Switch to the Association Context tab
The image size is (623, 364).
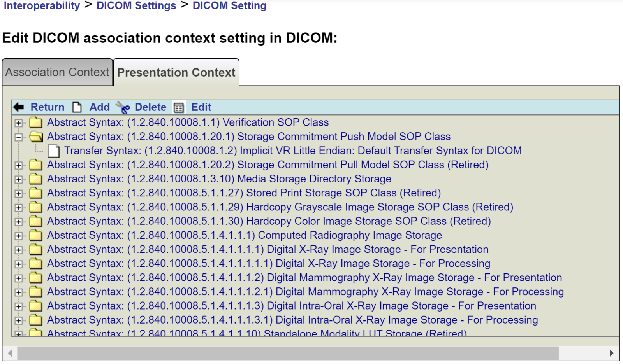click(57, 72)
